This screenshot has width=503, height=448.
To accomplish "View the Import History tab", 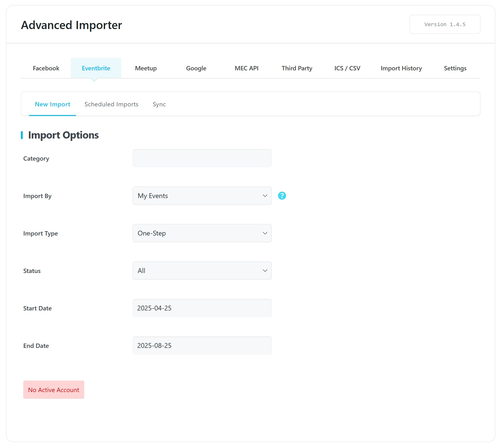I will (x=401, y=68).
